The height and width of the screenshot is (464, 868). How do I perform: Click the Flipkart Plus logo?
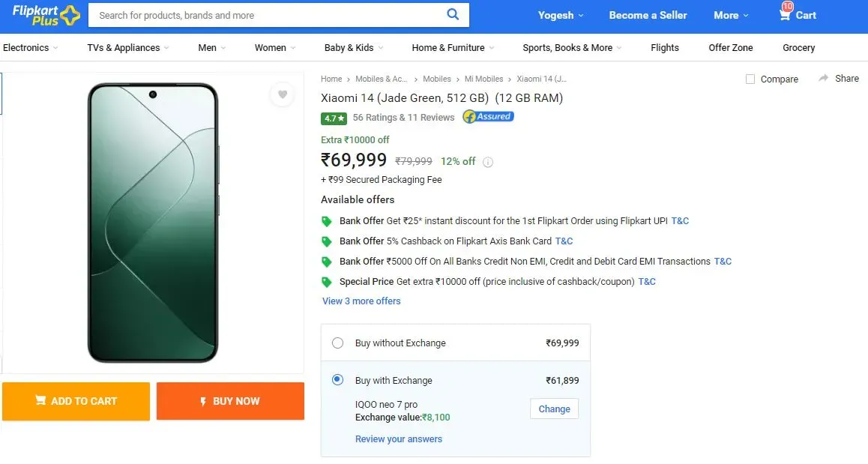(46, 15)
